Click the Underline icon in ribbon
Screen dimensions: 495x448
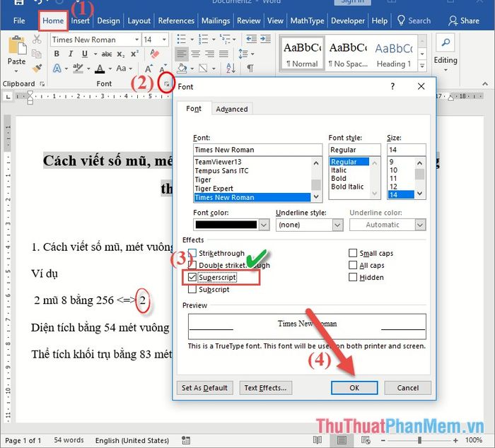[x=85, y=54]
